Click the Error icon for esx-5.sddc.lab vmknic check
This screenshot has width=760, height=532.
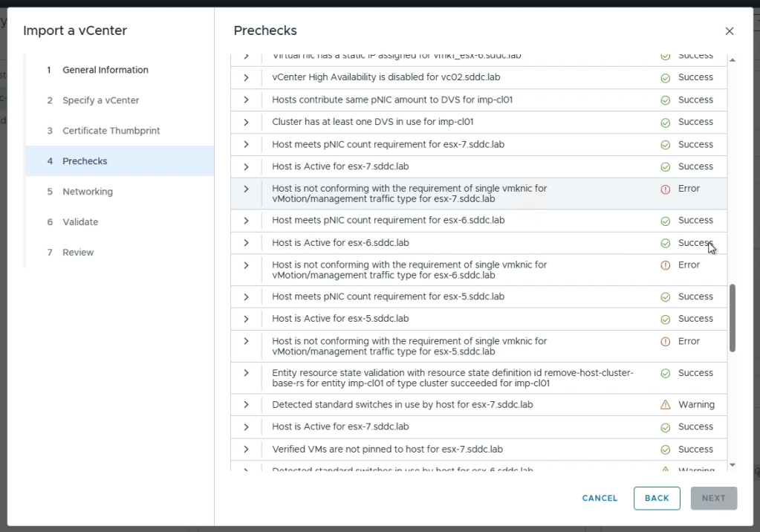[665, 342]
